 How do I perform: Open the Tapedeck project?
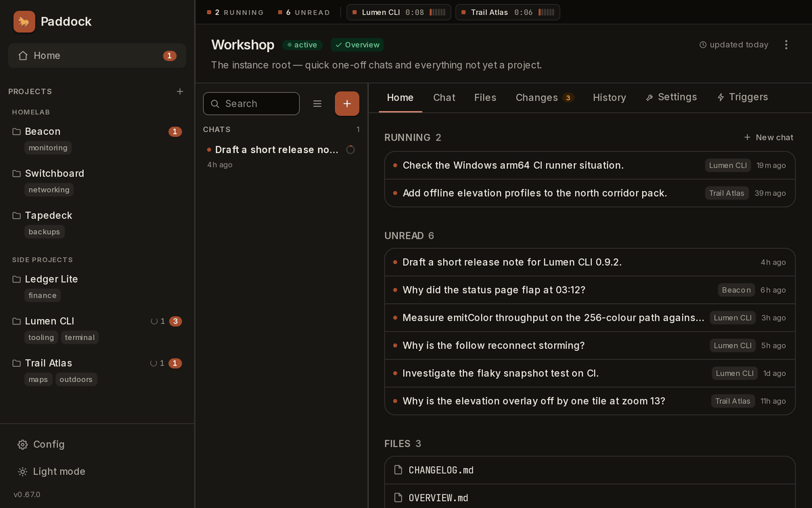(x=97, y=215)
